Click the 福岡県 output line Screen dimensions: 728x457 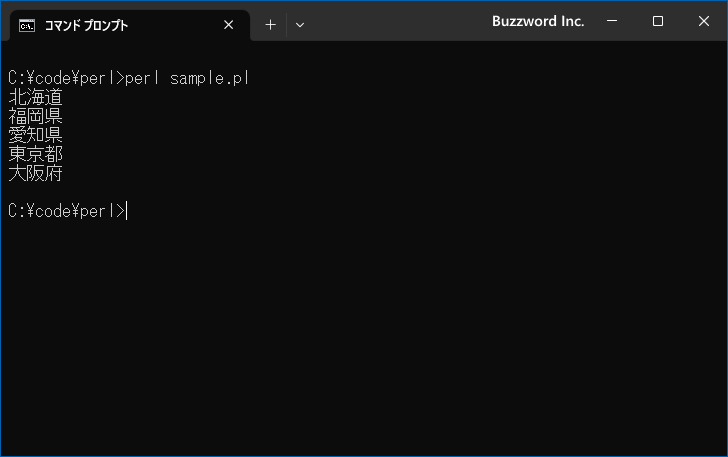click(35, 116)
